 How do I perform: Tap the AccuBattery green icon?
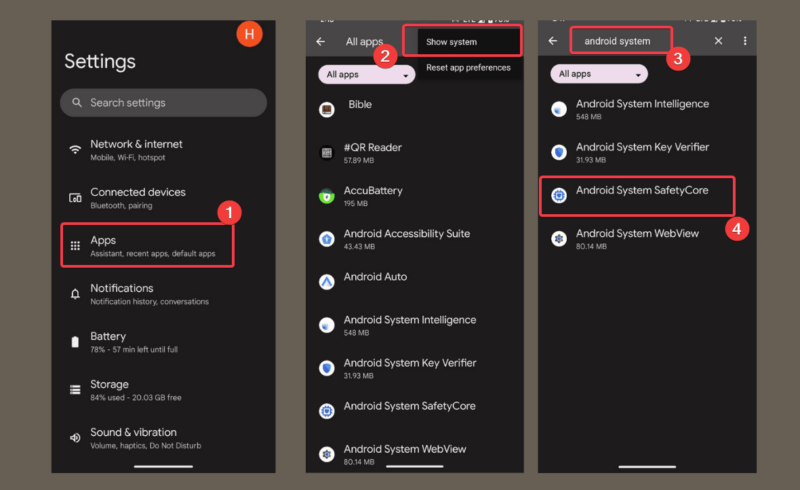pos(327,196)
